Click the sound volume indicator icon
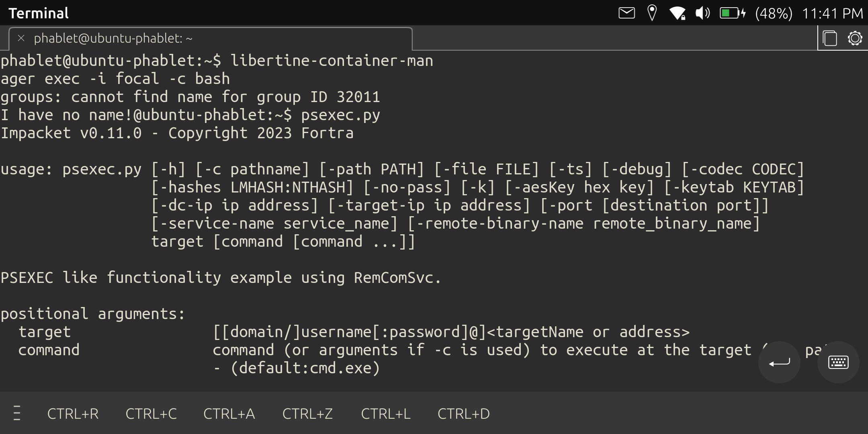The width and height of the screenshot is (868, 434). [x=702, y=13]
